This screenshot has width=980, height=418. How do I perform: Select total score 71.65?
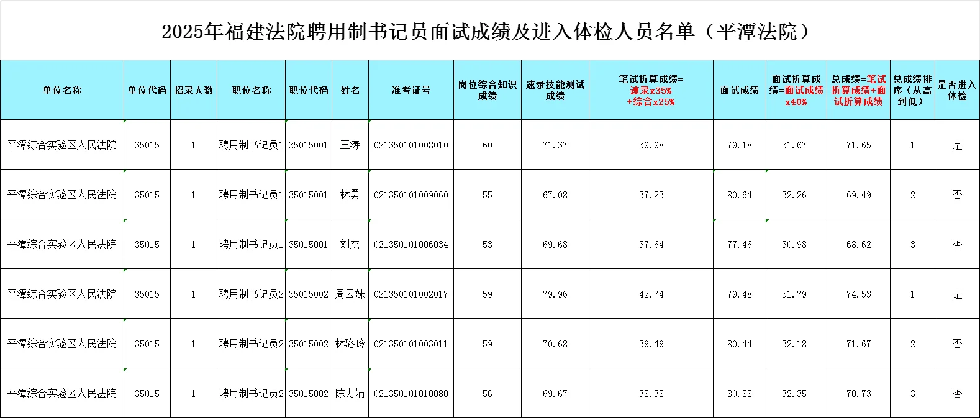pyautogui.click(x=858, y=145)
